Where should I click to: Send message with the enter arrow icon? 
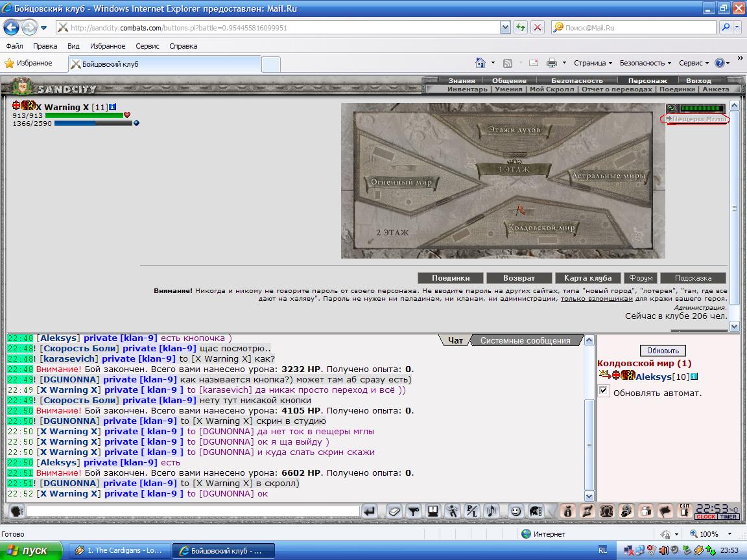click(x=369, y=512)
